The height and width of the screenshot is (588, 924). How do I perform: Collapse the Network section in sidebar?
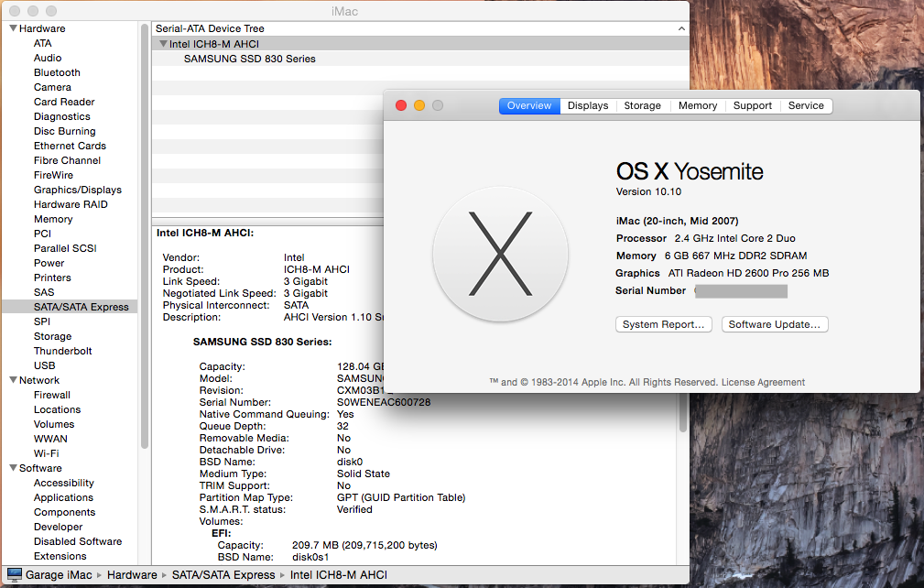click(x=13, y=380)
